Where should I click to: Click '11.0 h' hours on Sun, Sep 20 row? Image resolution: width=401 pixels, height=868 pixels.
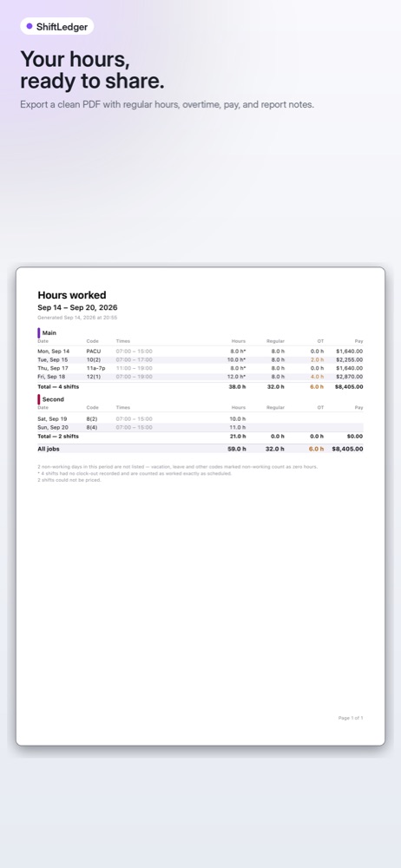click(x=238, y=427)
